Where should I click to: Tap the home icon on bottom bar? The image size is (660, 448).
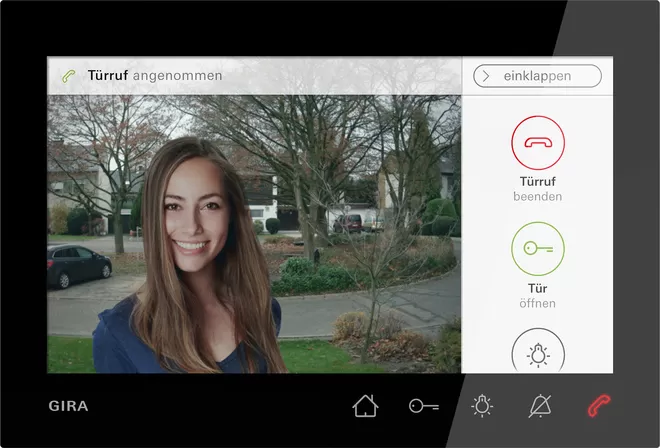[365, 406]
